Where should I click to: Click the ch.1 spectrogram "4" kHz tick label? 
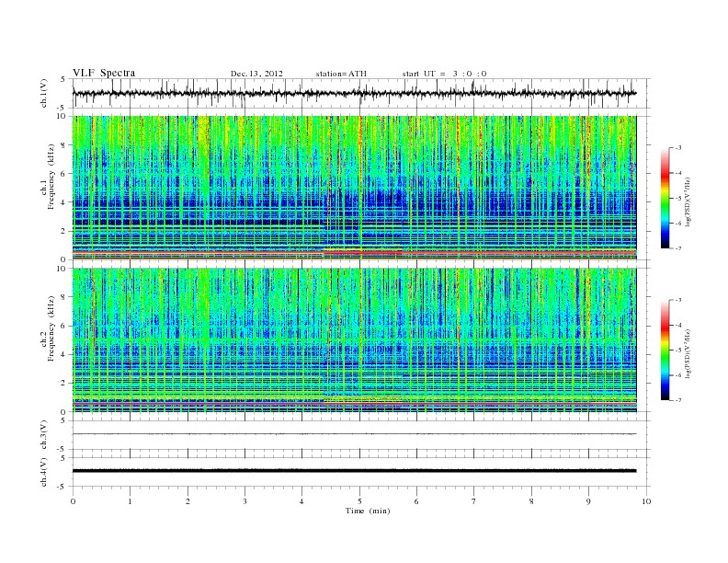[64, 202]
